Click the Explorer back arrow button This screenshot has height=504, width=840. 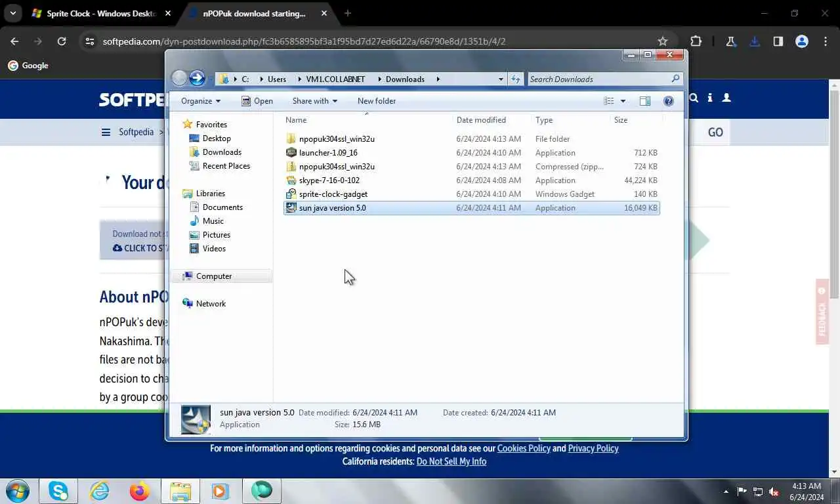pyautogui.click(x=179, y=78)
